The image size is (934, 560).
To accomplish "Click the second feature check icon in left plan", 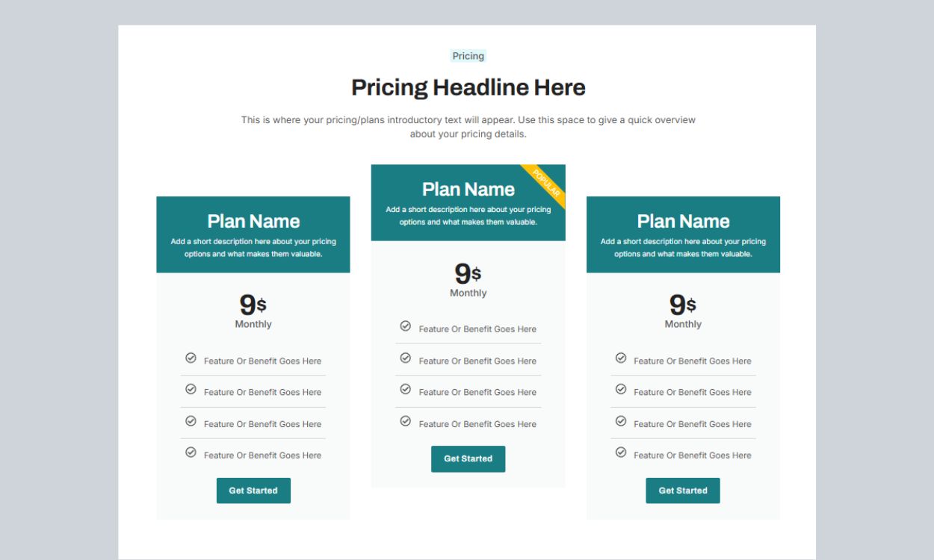I will coord(191,390).
